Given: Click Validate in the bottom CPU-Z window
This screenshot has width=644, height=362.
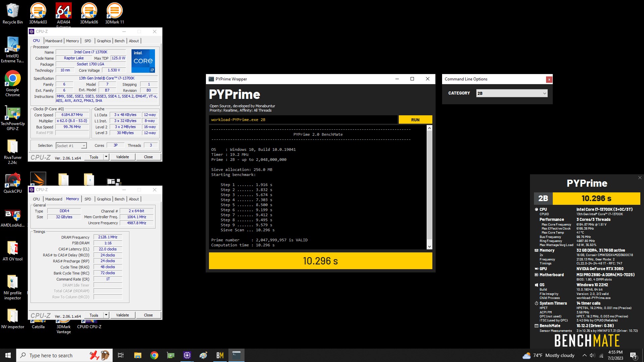Looking at the screenshot, I should tap(122, 315).
